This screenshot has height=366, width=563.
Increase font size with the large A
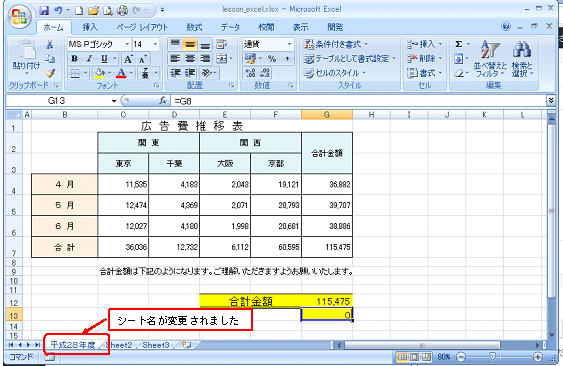tap(128, 59)
